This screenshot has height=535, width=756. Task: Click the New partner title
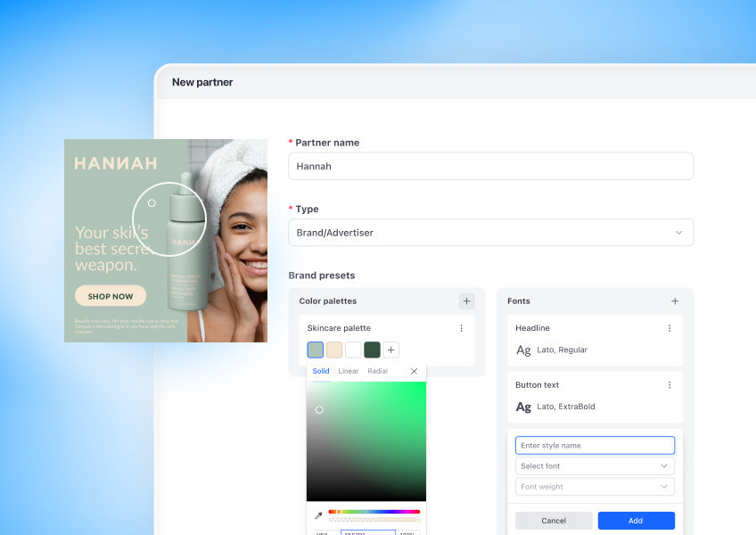click(202, 82)
